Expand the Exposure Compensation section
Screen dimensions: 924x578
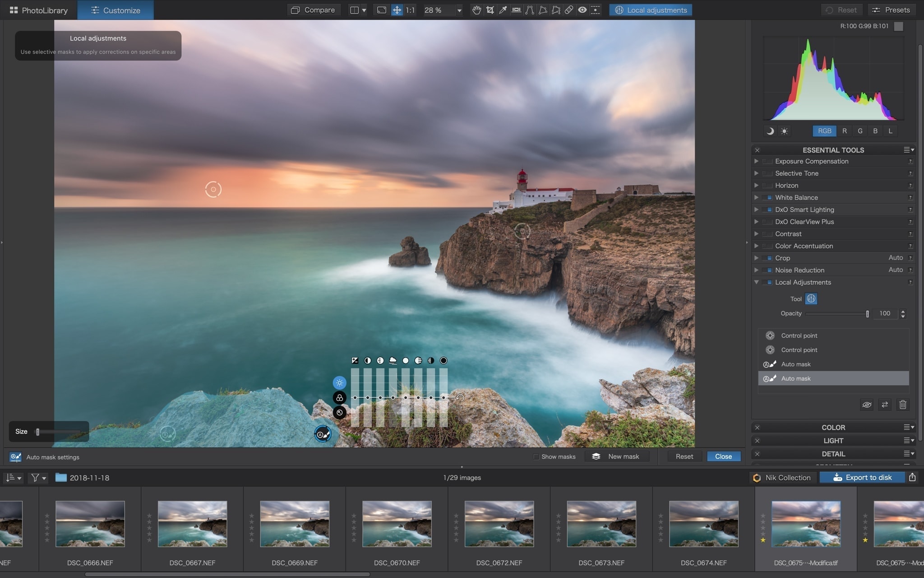point(757,161)
